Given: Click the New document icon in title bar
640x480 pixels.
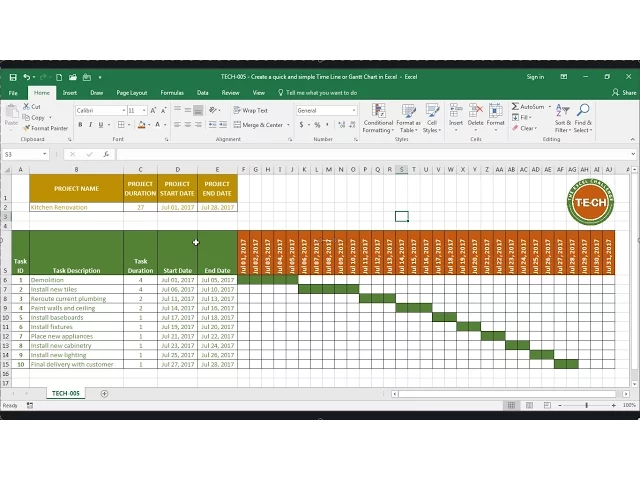Looking at the screenshot, I should click(59, 77).
